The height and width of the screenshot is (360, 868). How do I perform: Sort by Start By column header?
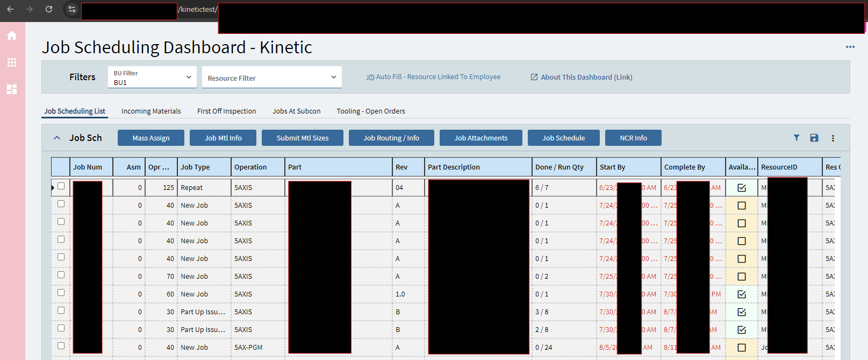(x=629, y=167)
